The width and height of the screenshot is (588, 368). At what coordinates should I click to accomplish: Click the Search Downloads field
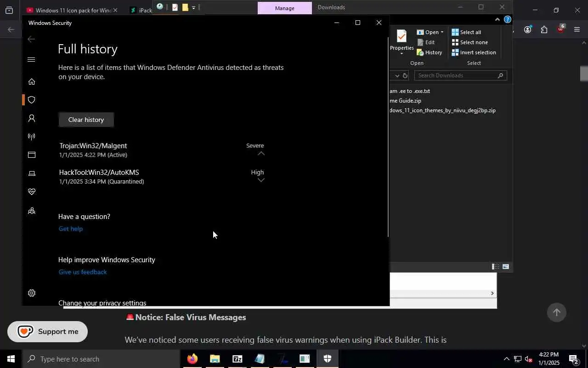pyautogui.click(x=460, y=75)
